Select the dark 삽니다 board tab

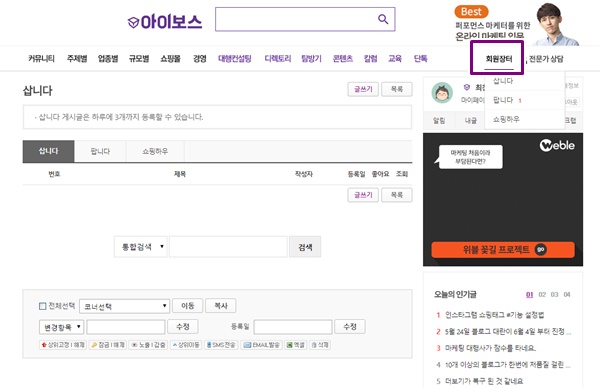coord(48,151)
